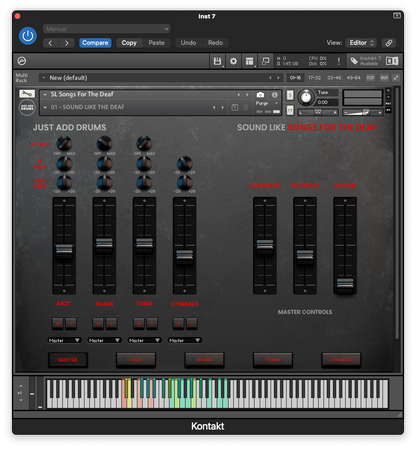Screen dimensions: 416x449
Task: Switch to the KICK page button
Action: pyautogui.click(x=136, y=360)
